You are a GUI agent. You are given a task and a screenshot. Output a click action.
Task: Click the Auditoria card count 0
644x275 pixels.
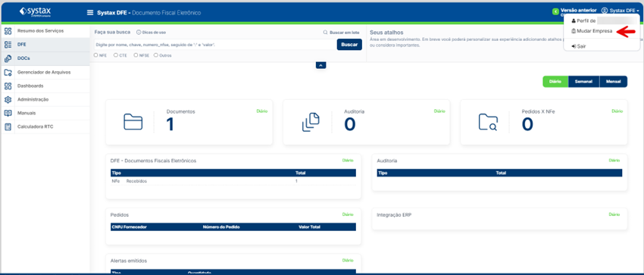(x=349, y=125)
